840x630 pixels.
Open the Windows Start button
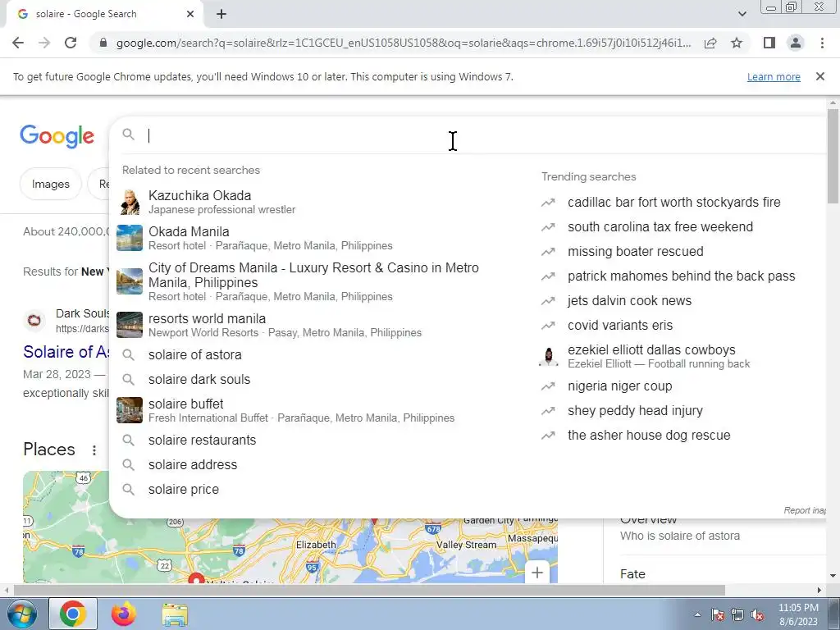click(x=21, y=614)
